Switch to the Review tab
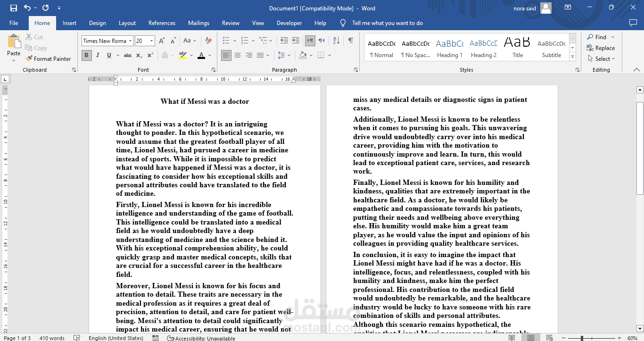This screenshot has height=341, width=644. point(231,23)
